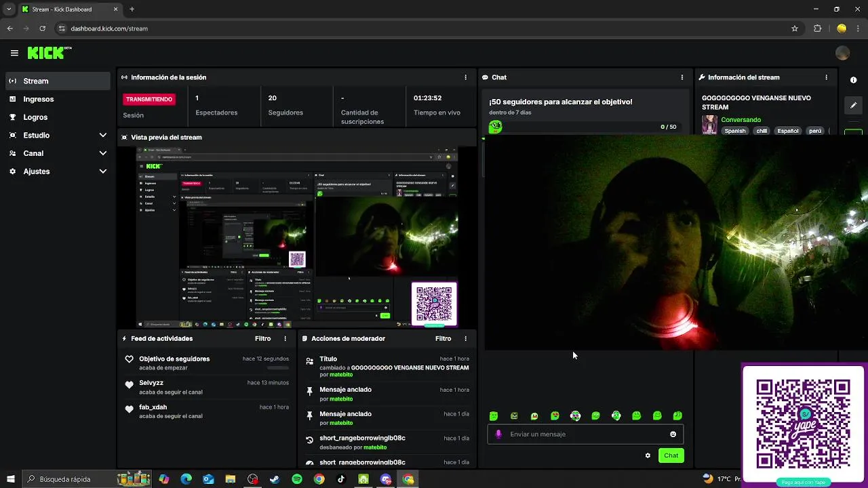This screenshot has height=488, width=868.
Task: Open TikTok from the taskbar
Action: pyautogui.click(x=341, y=479)
